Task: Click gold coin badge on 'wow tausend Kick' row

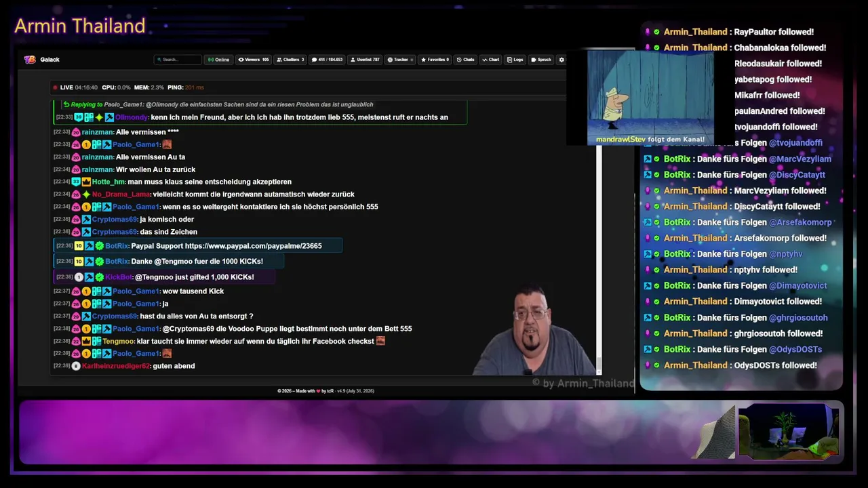Action: (86, 291)
